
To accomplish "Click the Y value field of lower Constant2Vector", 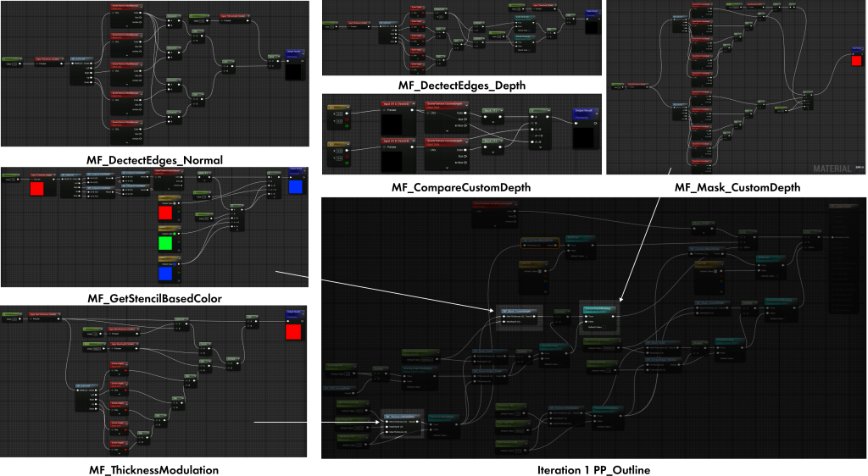I will pos(341,157).
